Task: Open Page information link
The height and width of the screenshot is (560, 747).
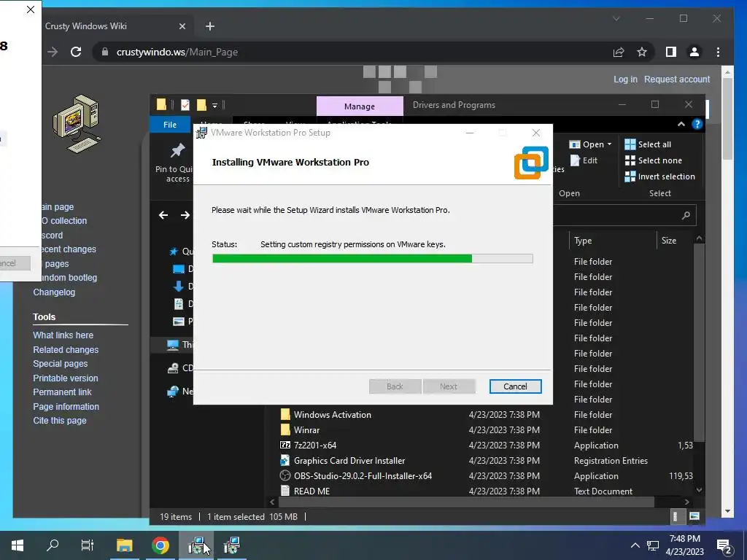Action: click(x=66, y=406)
